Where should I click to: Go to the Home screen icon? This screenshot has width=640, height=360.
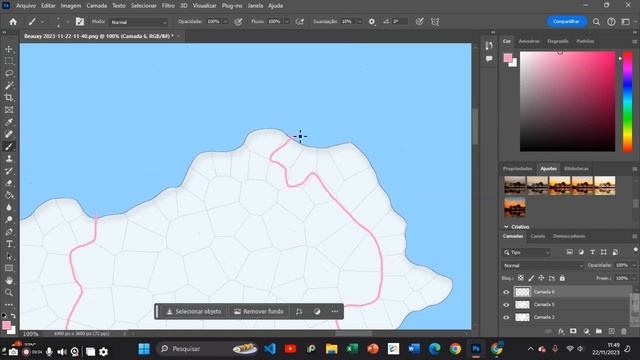(x=13, y=22)
